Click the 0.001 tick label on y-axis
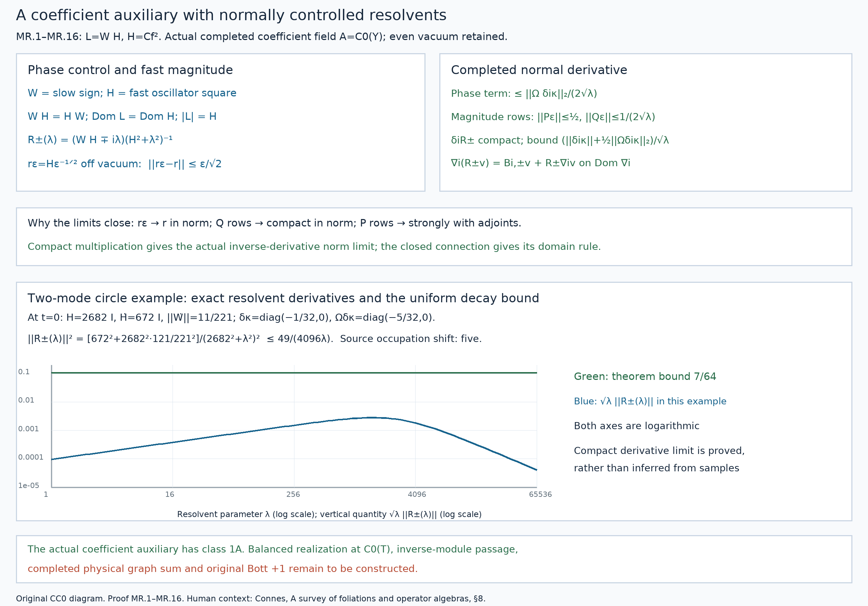 tap(28, 429)
